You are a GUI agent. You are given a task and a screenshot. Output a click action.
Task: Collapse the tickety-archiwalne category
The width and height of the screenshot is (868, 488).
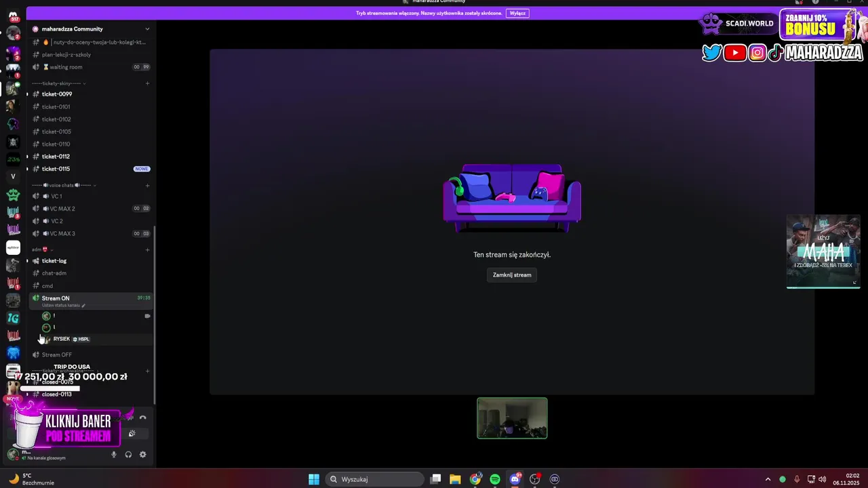pos(64,371)
